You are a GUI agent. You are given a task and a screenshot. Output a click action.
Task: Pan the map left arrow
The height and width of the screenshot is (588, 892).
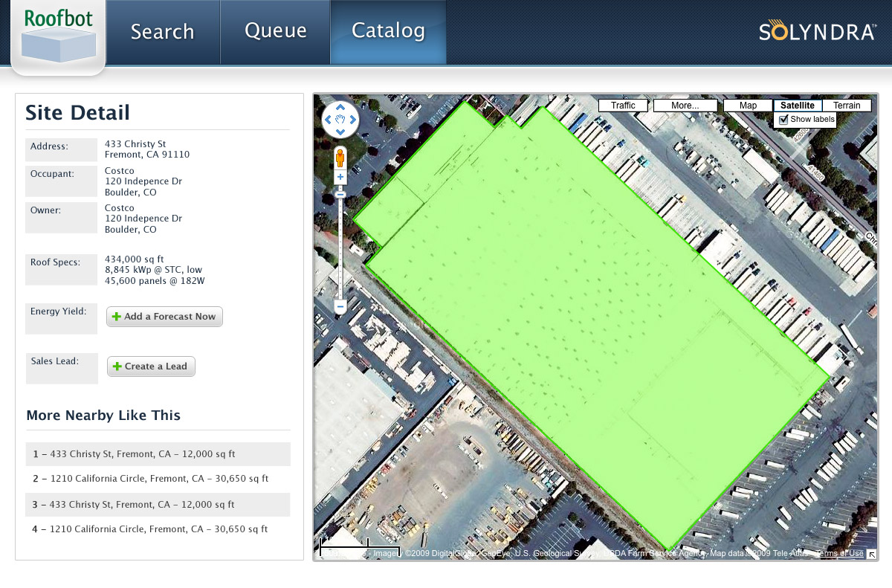coord(329,120)
